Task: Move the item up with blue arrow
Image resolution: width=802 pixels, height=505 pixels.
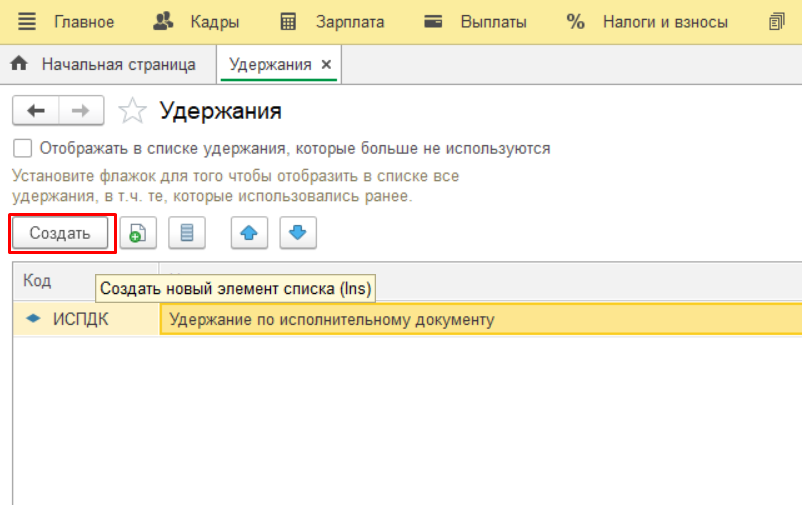Action: [x=249, y=234]
